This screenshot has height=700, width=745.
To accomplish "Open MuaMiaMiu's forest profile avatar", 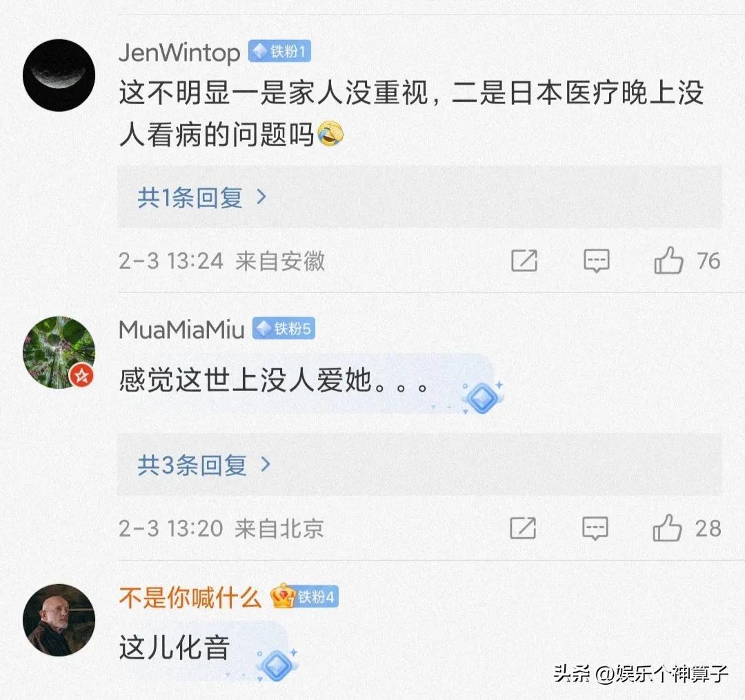I will [x=59, y=352].
